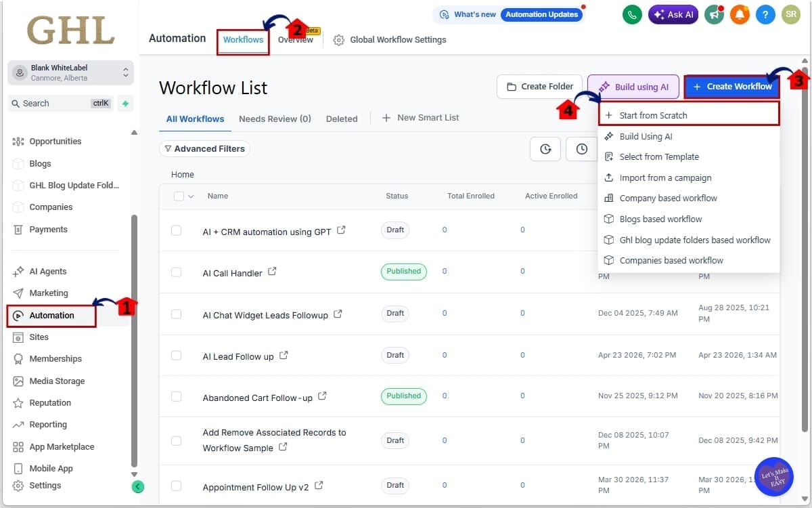Click the Ask AI button
Image resolution: width=812 pixels, height=508 pixels.
[x=673, y=14]
